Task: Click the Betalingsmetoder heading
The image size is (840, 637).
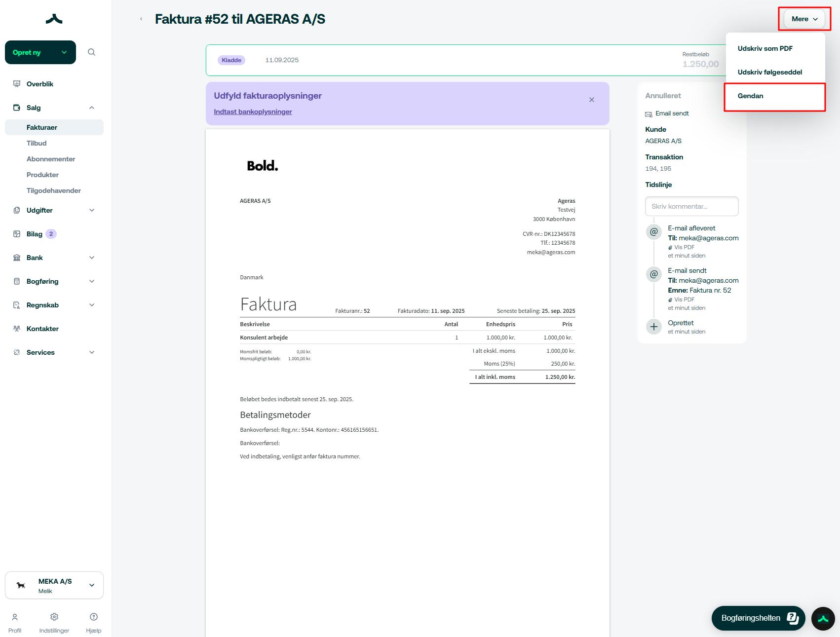Action: coord(275,415)
